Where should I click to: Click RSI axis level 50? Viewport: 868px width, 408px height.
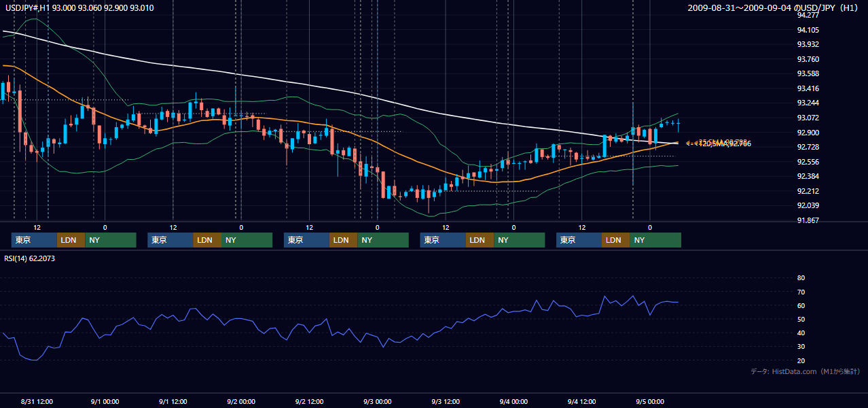coord(801,319)
